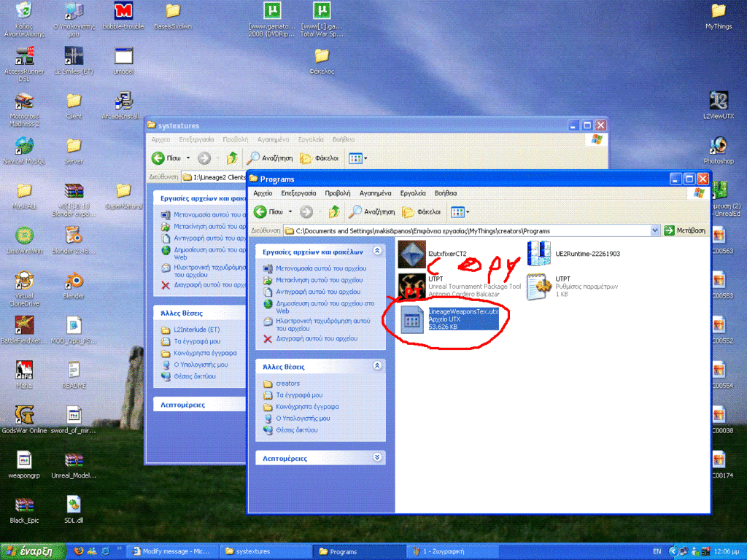
Task: Open the Προβολή menu in Programs window
Action: coord(338,193)
